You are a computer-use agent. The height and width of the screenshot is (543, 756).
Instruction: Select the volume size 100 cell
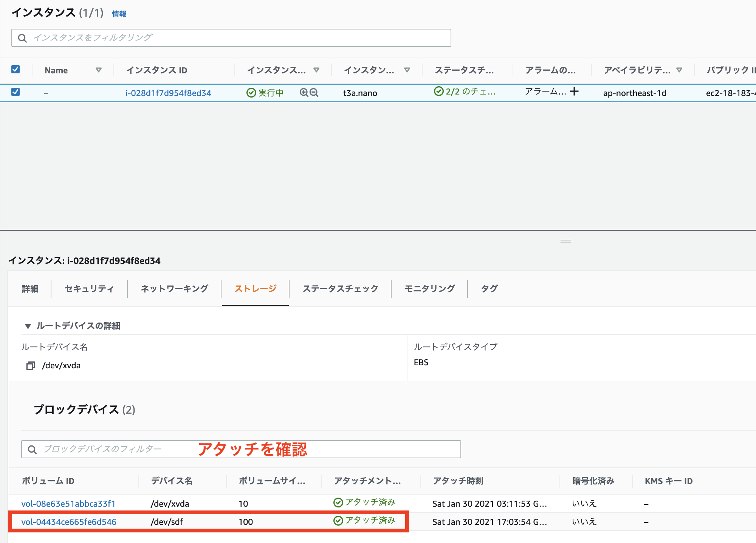[x=246, y=522]
